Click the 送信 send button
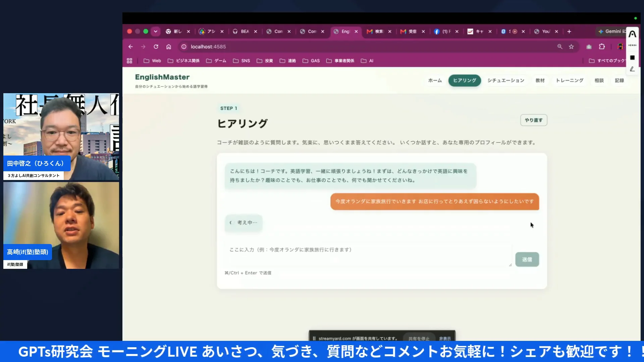 527,259
